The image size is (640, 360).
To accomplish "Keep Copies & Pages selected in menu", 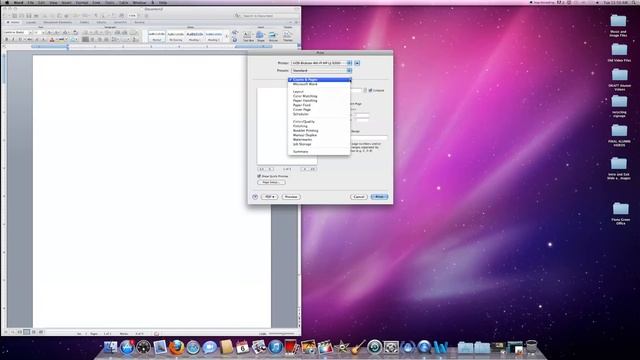I will click(x=319, y=80).
